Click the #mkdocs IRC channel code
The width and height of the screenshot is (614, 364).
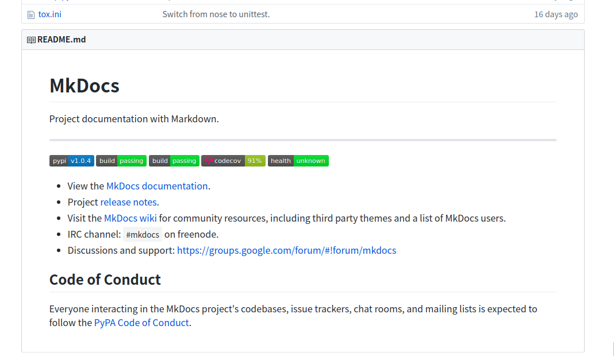click(143, 235)
